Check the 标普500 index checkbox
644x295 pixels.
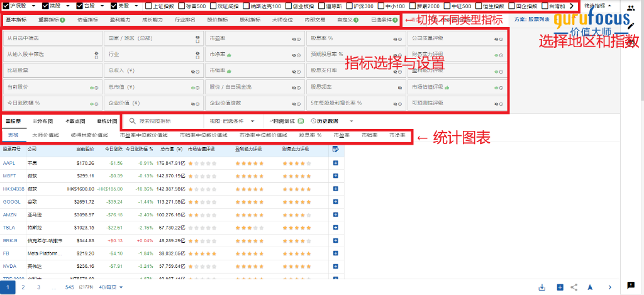click(182, 6)
